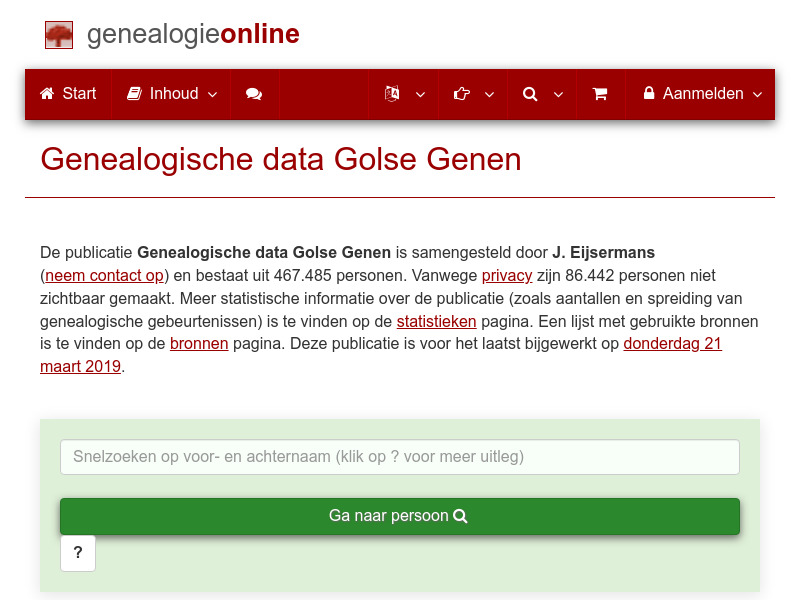800x600 pixels.
Task: Expand the Aanmelden dropdown chevron
Action: pos(758,95)
